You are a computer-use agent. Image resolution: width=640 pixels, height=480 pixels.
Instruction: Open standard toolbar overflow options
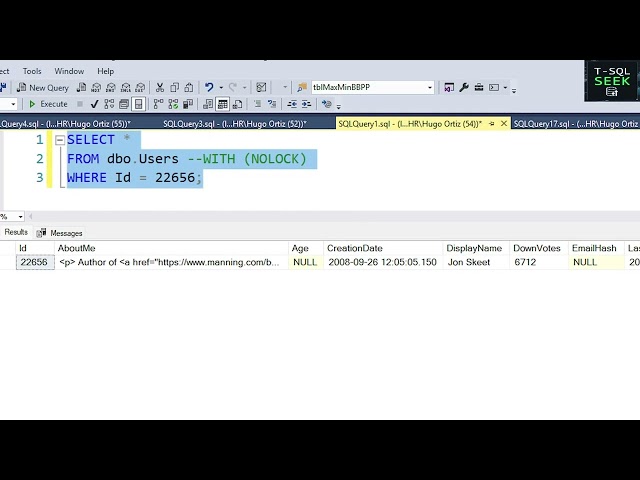pyautogui.click(x=514, y=90)
